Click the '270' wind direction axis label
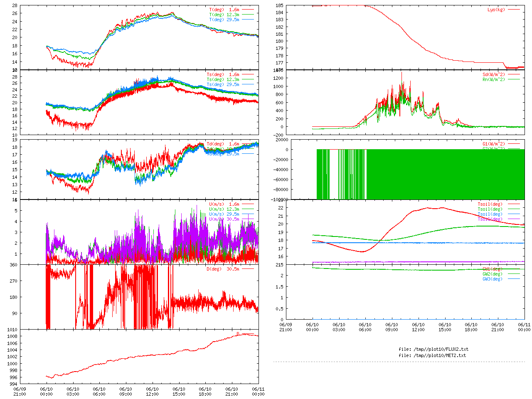The width and height of the screenshot is (532, 399). coord(13,281)
